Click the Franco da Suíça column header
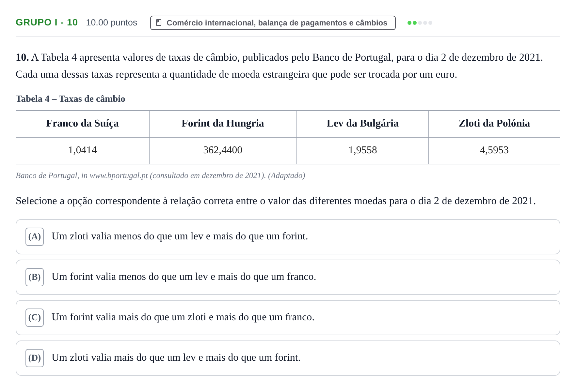 click(x=83, y=124)
